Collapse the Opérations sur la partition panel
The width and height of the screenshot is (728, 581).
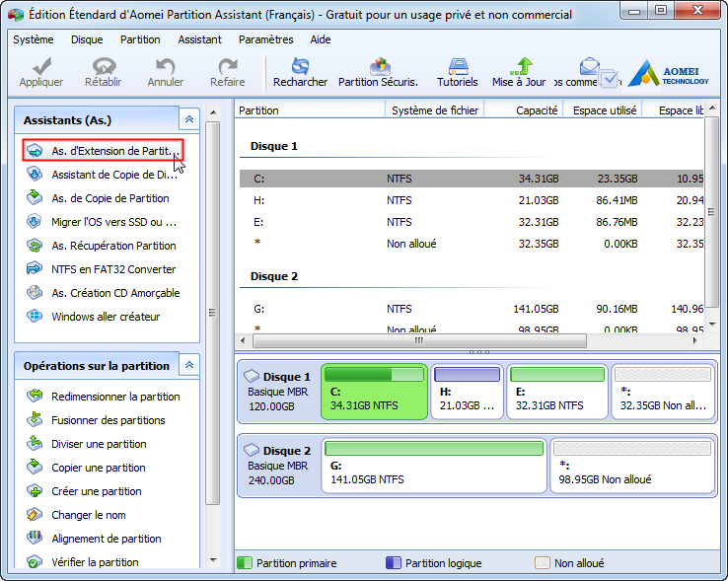point(189,365)
